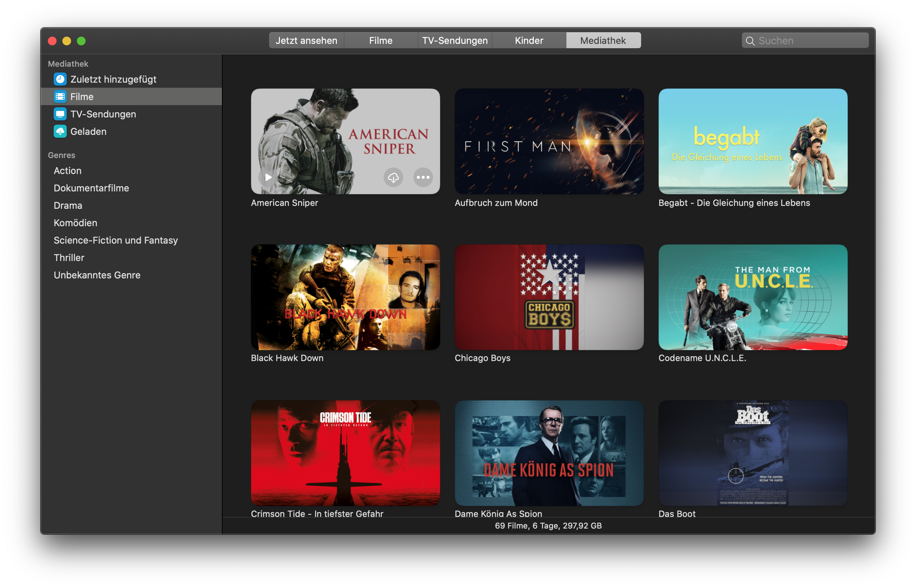This screenshot has width=916, height=588.
Task: Choose the Thriller genre
Action: point(69,258)
